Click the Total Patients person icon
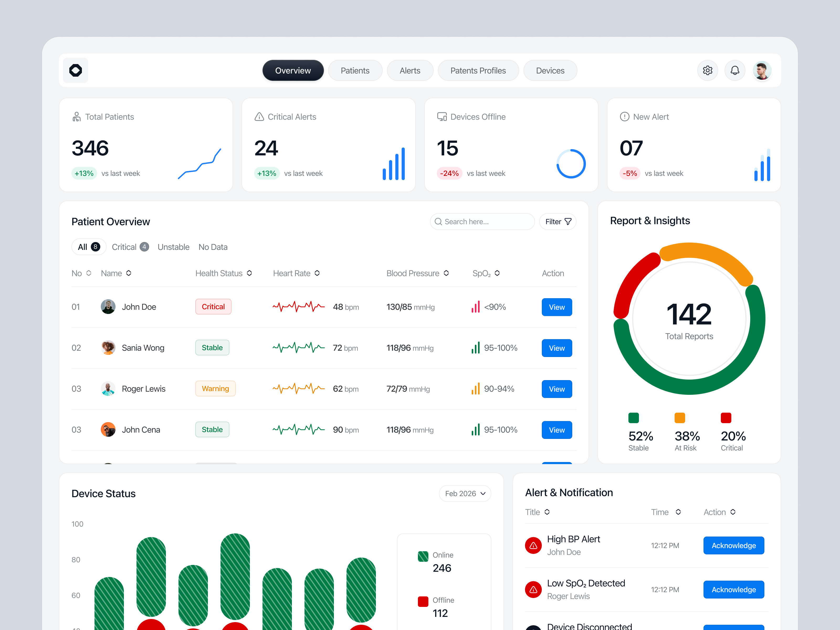 pyautogui.click(x=76, y=117)
